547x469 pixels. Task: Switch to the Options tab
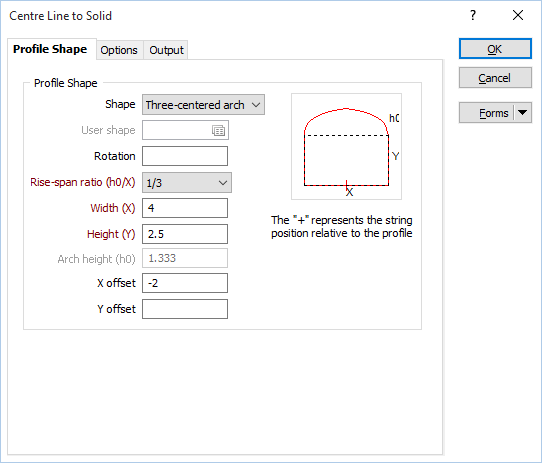120,51
